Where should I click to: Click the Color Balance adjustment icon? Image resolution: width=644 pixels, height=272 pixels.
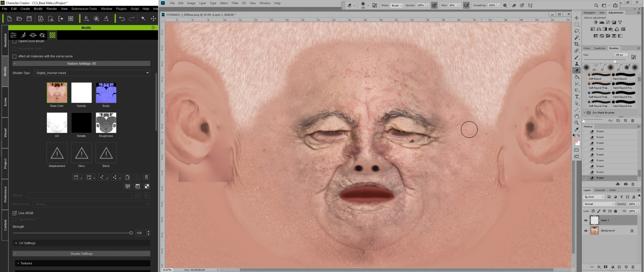tap(599, 29)
